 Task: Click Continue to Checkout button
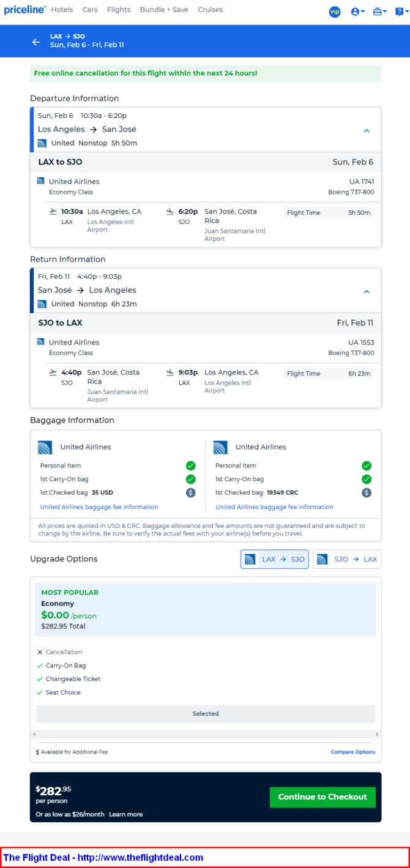pos(322,797)
